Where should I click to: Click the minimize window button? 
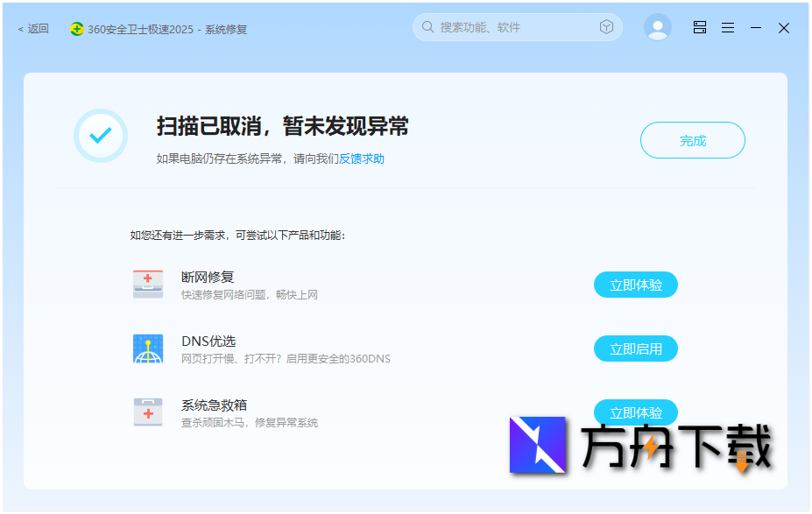tap(755, 27)
